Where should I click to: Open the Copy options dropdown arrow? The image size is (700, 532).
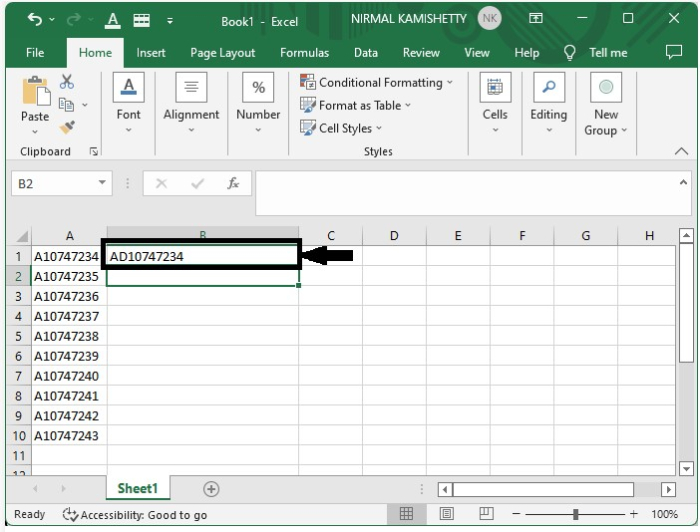click(85, 105)
